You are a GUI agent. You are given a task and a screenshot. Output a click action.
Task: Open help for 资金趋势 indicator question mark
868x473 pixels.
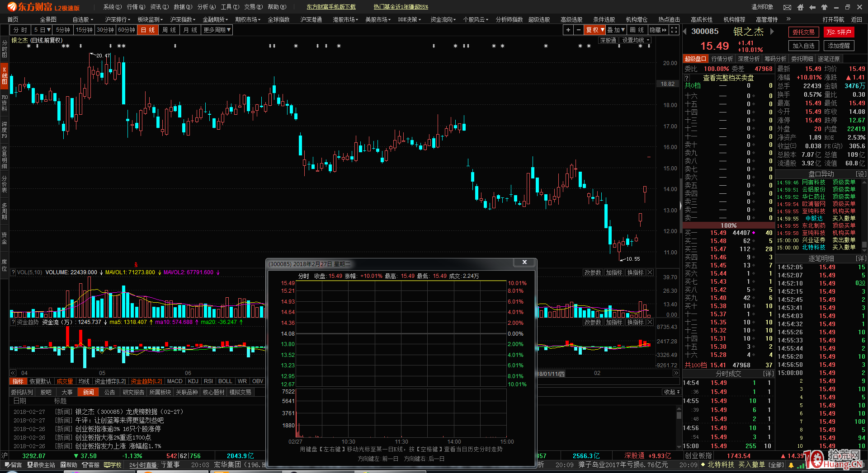[13, 322]
